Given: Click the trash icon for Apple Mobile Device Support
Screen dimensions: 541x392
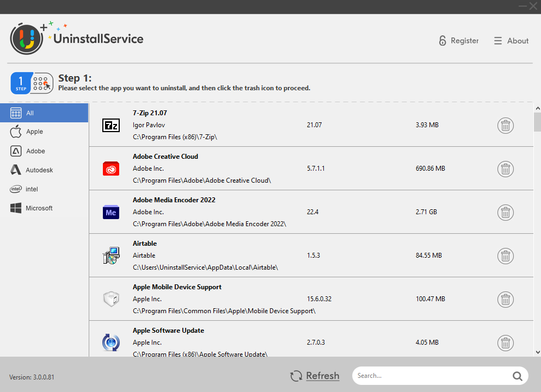Looking at the screenshot, I should coord(506,299).
